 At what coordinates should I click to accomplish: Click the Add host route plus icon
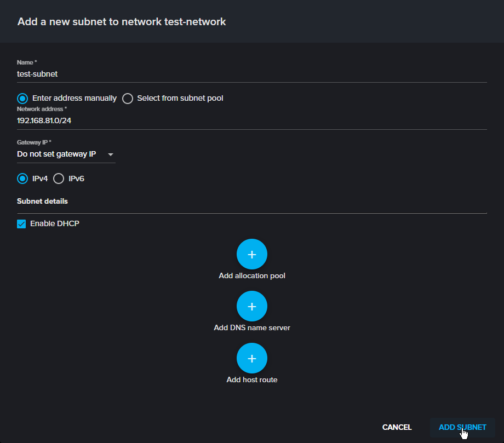pos(251,358)
